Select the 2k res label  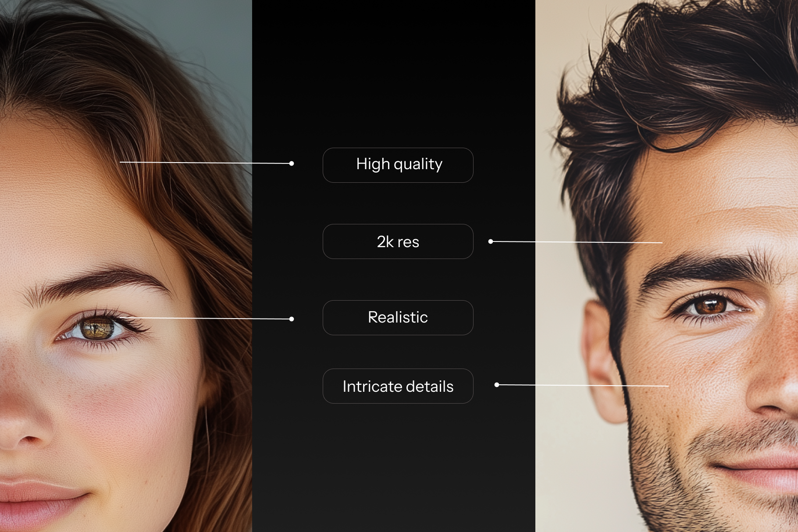[398, 241]
